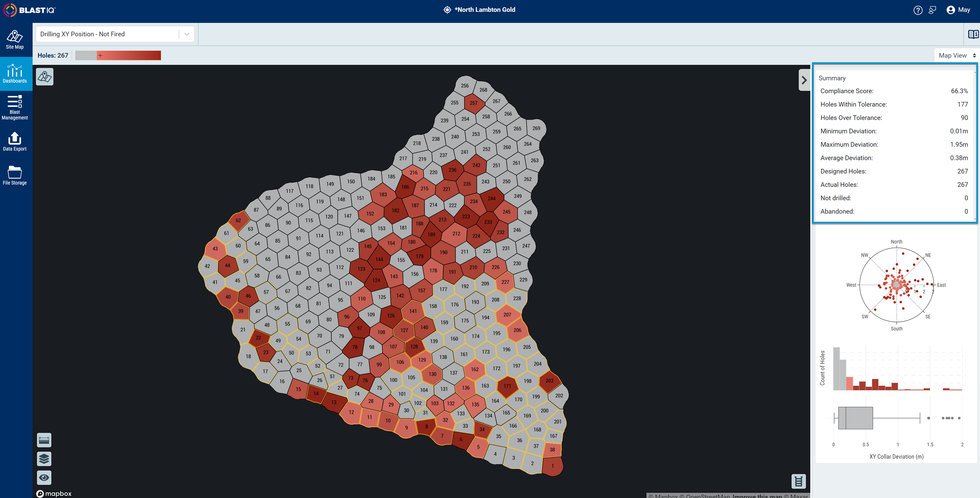The height and width of the screenshot is (498, 980).
Task: Click the tallest grey histogram bar
Action: tap(836, 369)
